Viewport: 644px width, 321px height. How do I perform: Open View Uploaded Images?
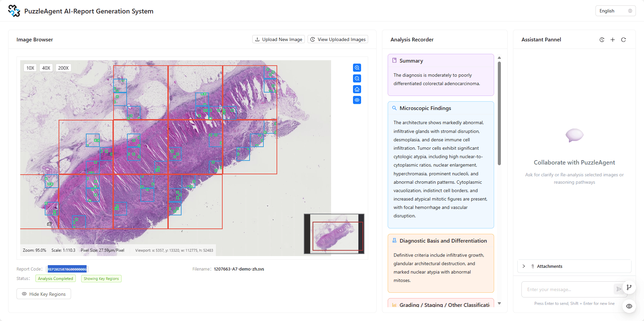[337, 39]
